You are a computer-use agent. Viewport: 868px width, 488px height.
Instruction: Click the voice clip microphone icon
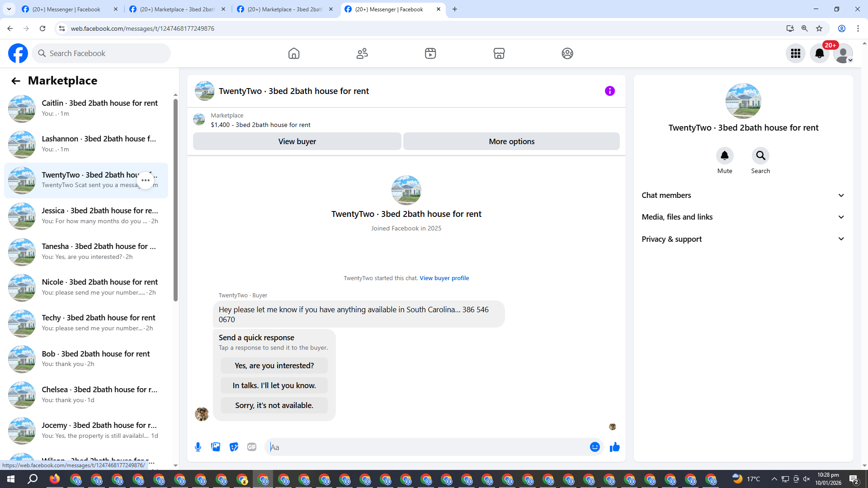198,447
